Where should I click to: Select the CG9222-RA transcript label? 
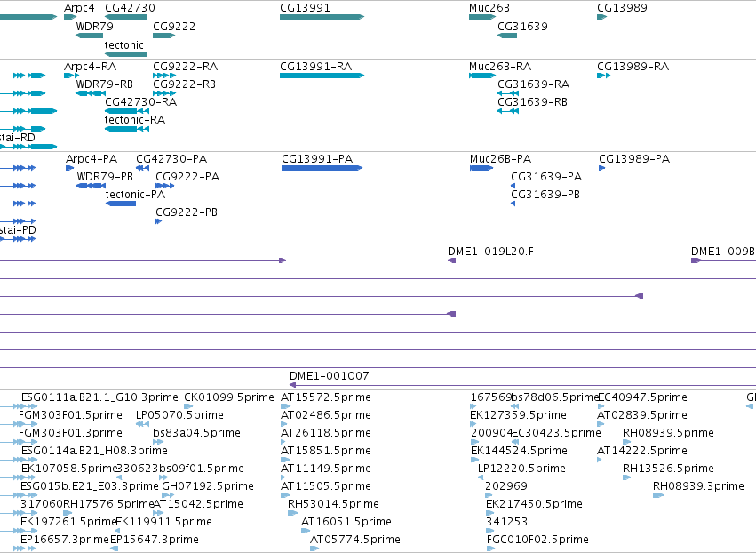click(185, 66)
